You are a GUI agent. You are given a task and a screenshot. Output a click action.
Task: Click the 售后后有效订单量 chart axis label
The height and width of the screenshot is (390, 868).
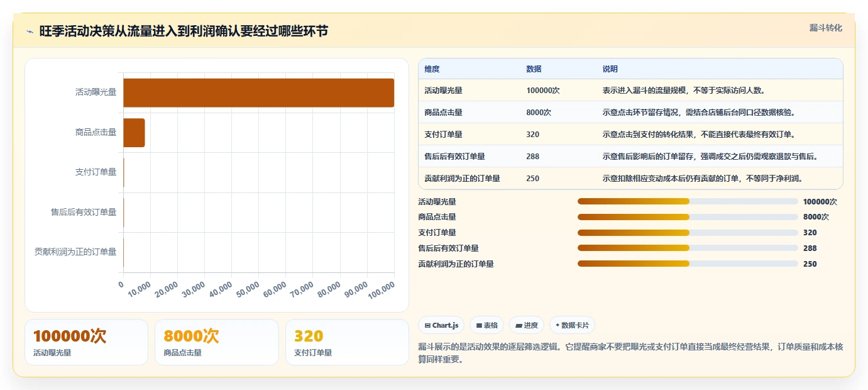coord(84,212)
